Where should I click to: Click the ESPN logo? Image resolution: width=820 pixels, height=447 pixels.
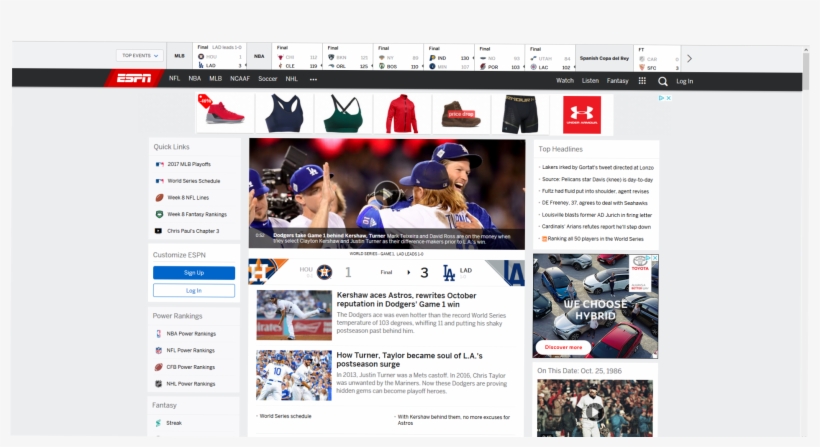pos(134,78)
